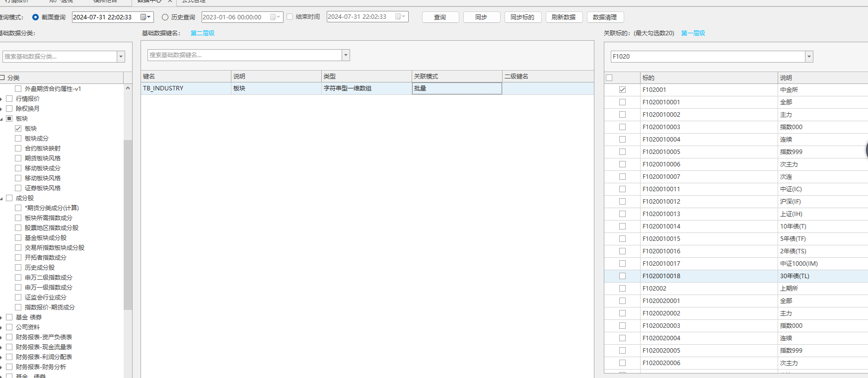Open the 搜索基础数据分类 dropdown arrow
Viewport: 868px width, 378px height.
[121, 57]
